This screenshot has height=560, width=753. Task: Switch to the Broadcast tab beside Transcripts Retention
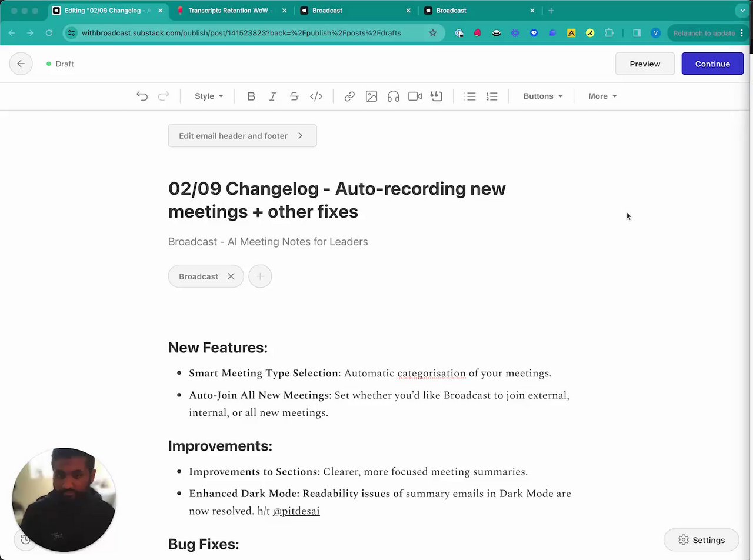click(x=356, y=11)
